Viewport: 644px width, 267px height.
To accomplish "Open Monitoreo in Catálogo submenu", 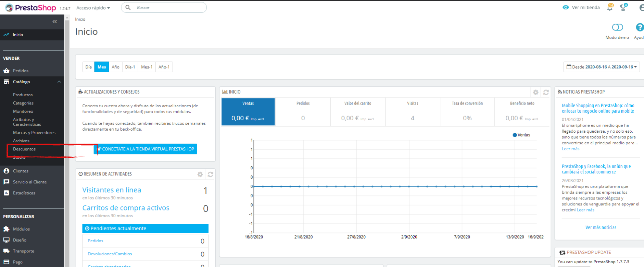I will (23, 111).
